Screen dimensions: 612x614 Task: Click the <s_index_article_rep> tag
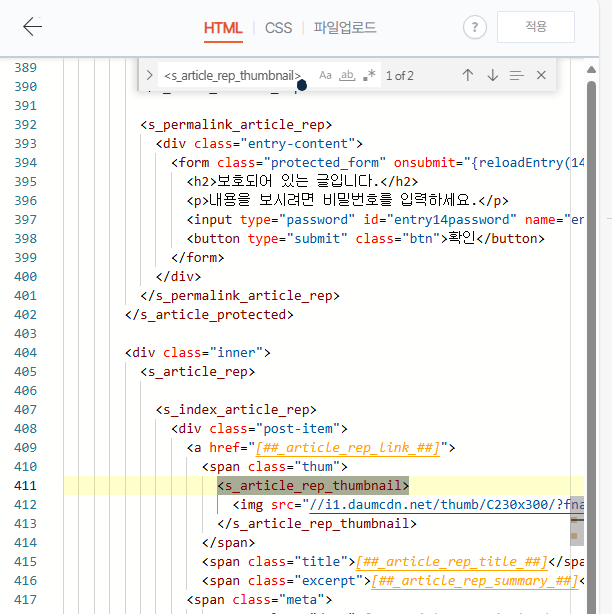(x=236, y=410)
